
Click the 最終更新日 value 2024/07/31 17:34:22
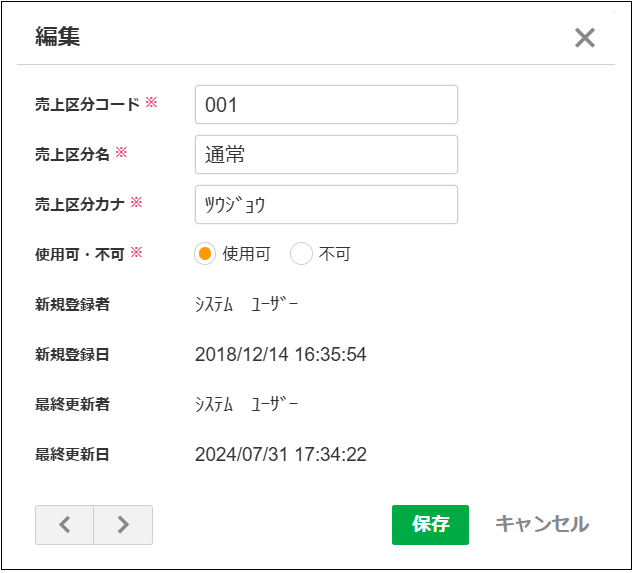281,455
